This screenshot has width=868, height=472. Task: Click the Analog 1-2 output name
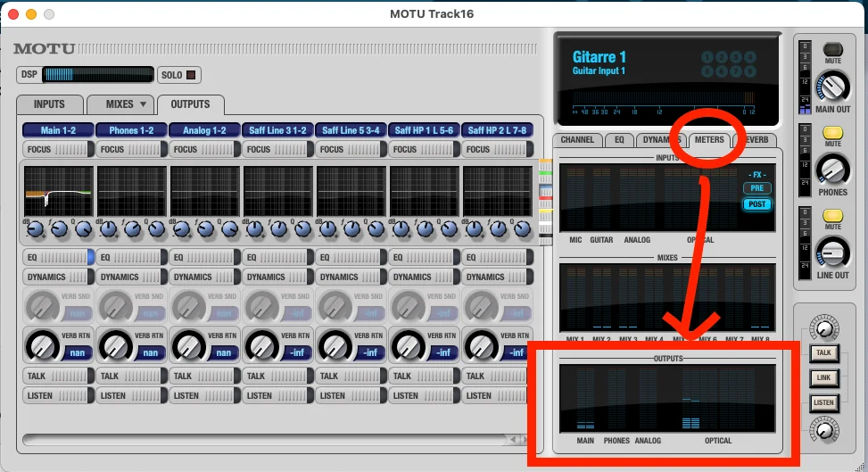click(x=204, y=130)
